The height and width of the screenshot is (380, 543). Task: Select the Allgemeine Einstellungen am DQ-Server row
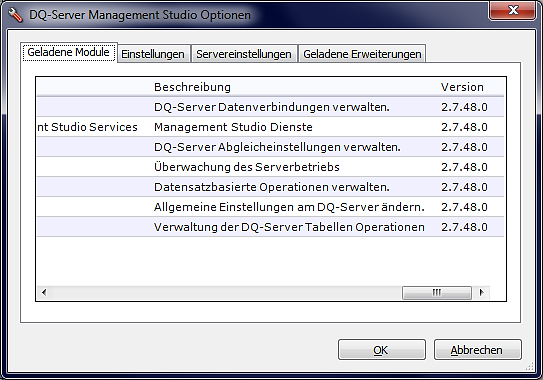[x=270, y=207]
